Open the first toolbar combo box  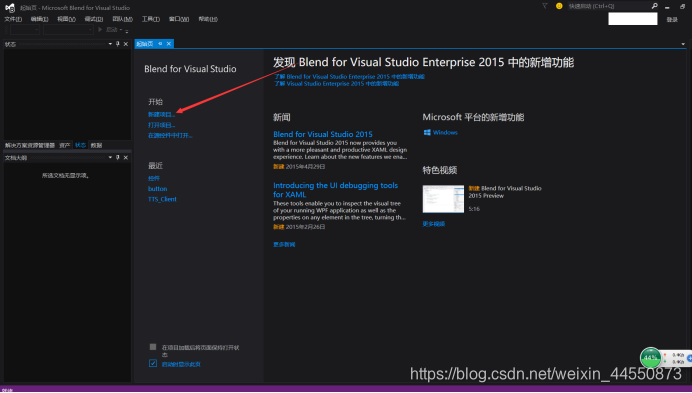click(25, 30)
